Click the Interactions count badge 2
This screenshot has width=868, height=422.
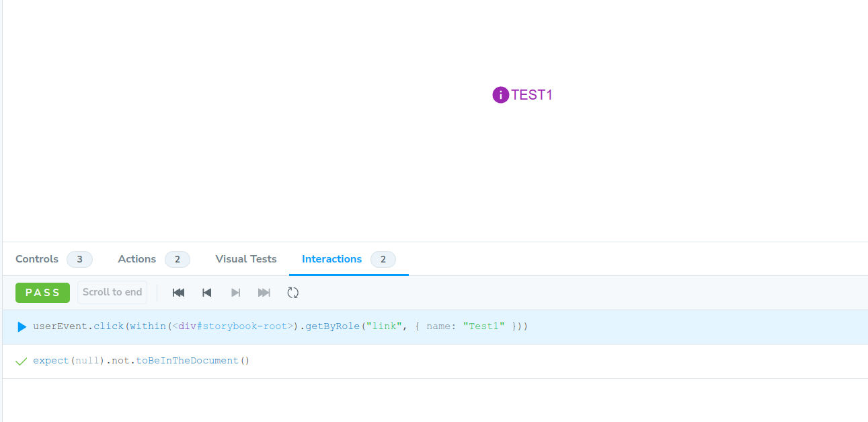pyautogui.click(x=383, y=259)
